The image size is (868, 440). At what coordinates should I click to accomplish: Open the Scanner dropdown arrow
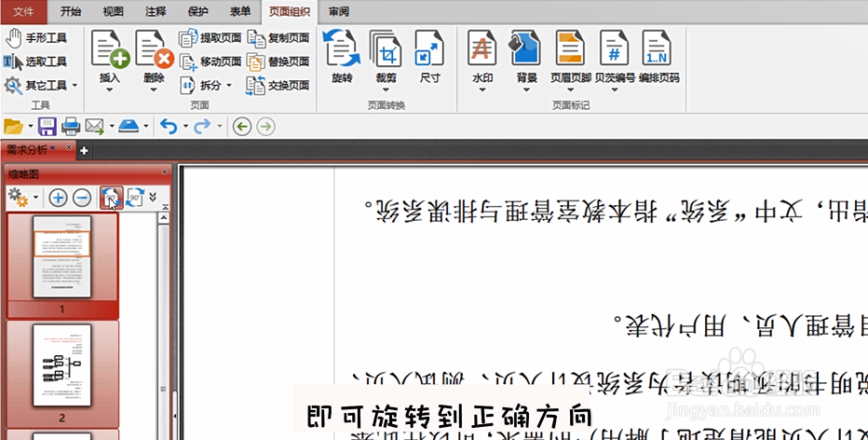[146, 127]
